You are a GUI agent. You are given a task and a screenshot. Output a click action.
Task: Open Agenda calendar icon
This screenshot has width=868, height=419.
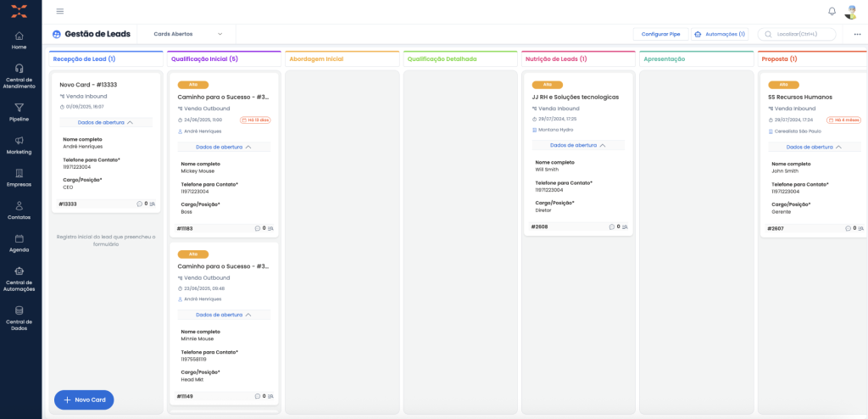[19, 238]
